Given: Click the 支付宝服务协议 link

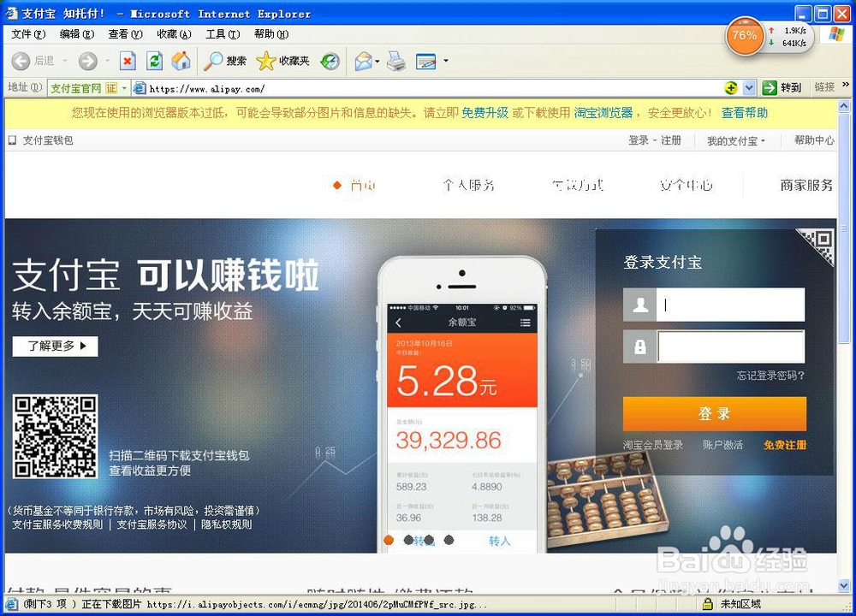Looking at the screenshot, I should (152, 524).
